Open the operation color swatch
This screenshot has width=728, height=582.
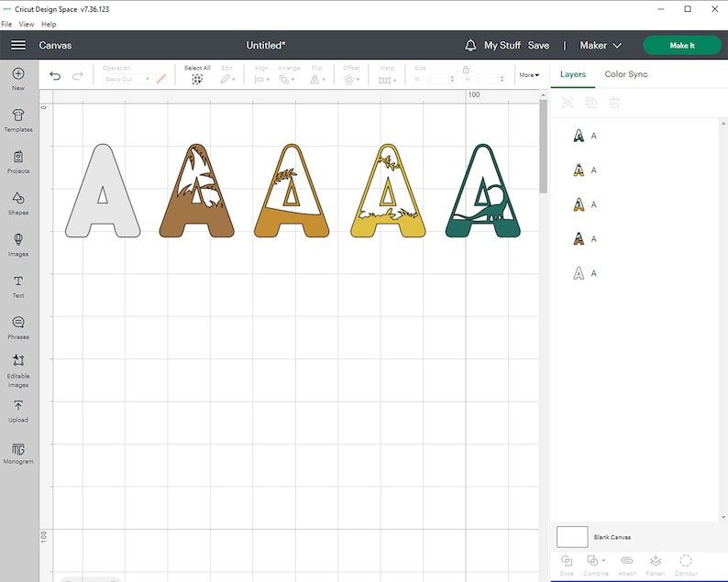pyautogui.click(x=161, y=79)
